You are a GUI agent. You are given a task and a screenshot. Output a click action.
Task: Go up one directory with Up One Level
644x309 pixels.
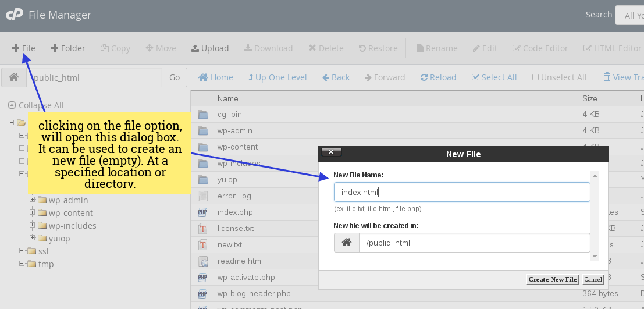pyautogui.click(x=277, y=77)
